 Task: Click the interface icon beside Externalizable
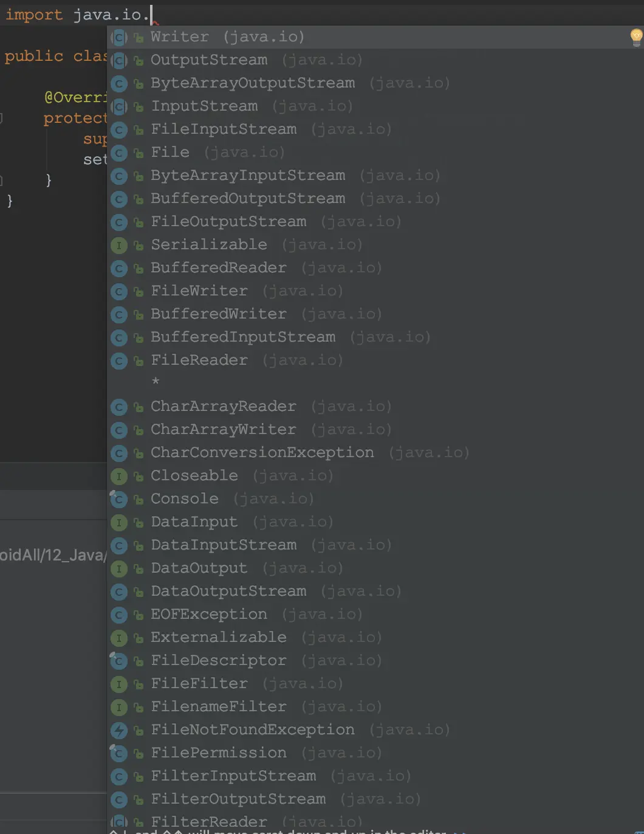pyautogui.click(x=119, y=638)
